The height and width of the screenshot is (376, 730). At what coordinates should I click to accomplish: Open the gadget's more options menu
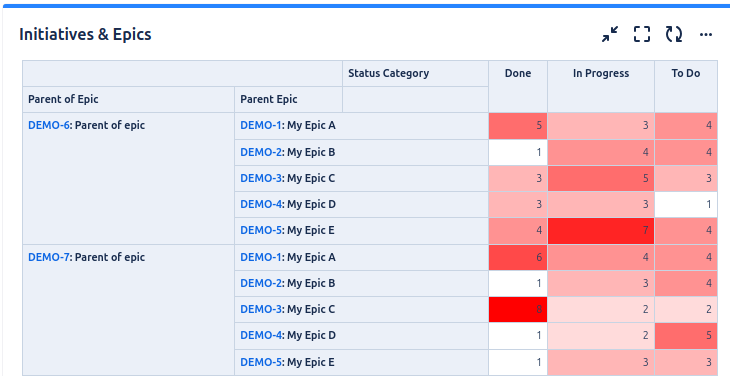(x=706, y=34)
